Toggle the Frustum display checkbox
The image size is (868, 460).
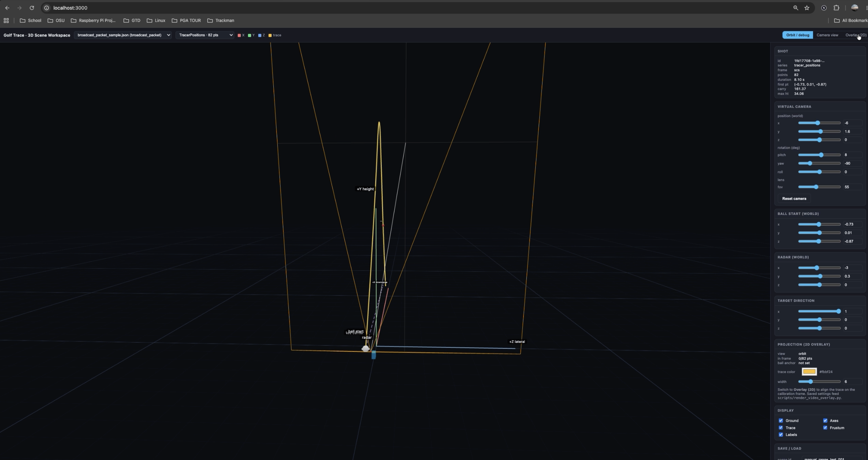pyautogui.click(x=825, y=428)
